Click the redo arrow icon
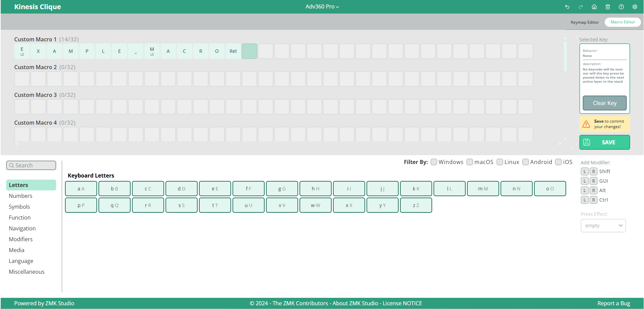Image resolution: width=644 pixels, height=309 pixels. click(581, 7)
